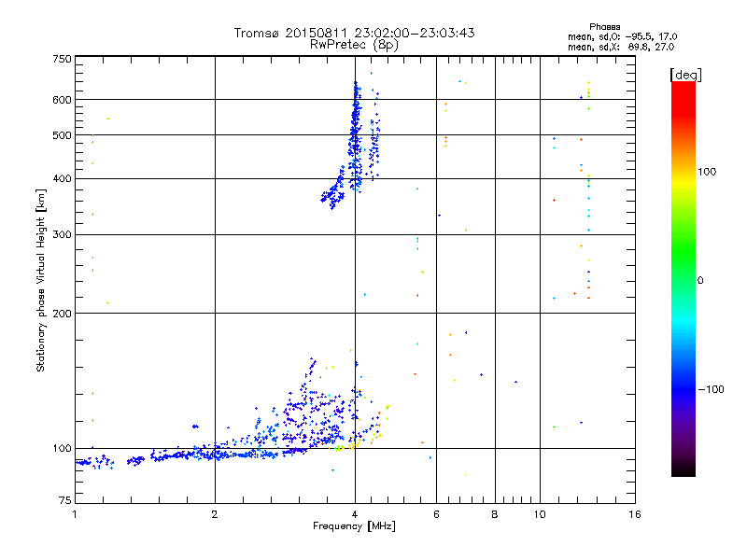Click the y-axis label 'Stationary phase Virtual Height [km]'
Viewport: 747px width, 560px height.
click(x=40, y=280)
